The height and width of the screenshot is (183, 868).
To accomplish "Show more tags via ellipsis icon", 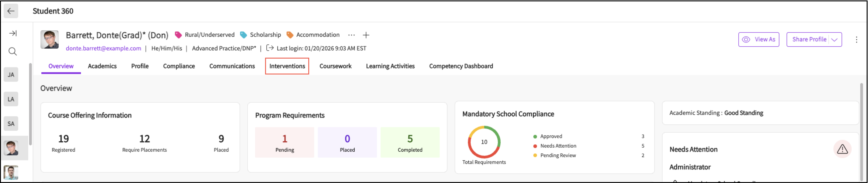I will click(351, 35).
